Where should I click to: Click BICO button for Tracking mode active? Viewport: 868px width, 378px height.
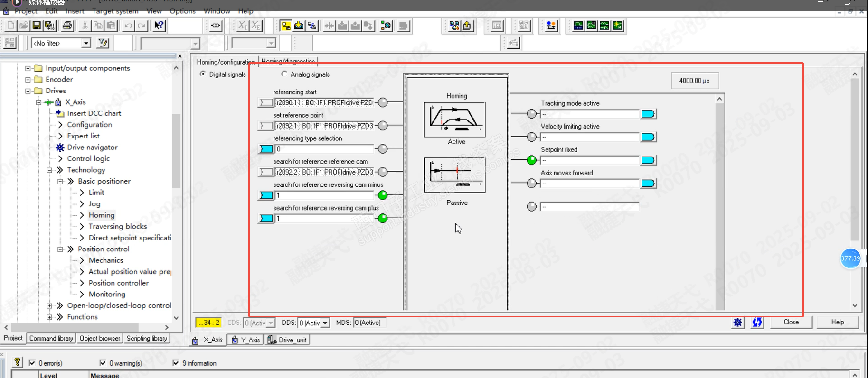648,114
